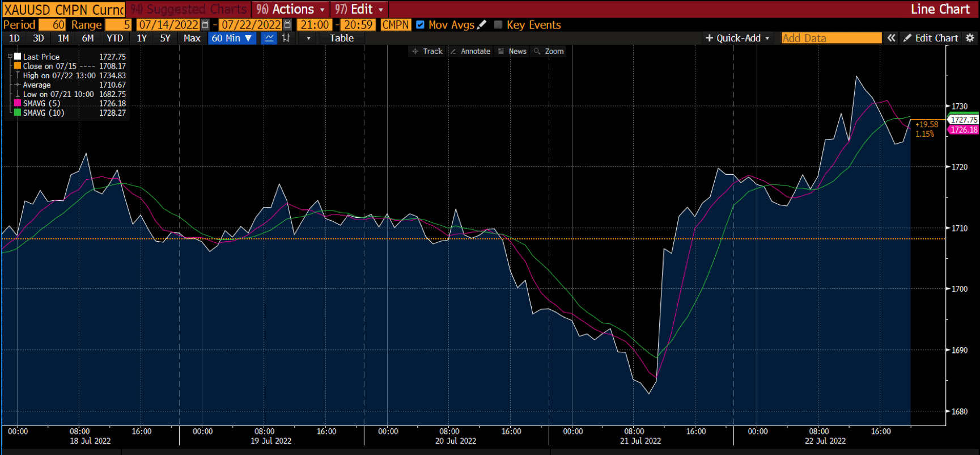This screenshot has height=455, width=980.
Task: Select the YTD time range
Action: pos(114,38)
